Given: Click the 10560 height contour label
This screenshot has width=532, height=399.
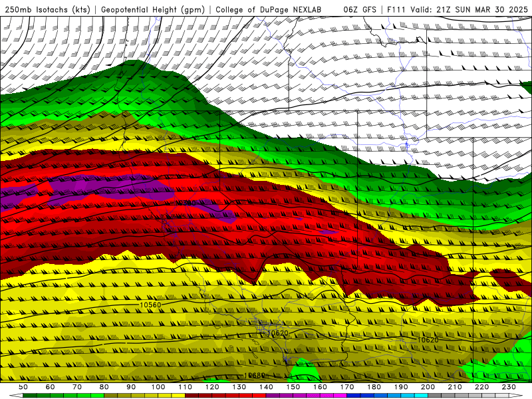Looking at the screenshot, I should (x=150, y=305).
